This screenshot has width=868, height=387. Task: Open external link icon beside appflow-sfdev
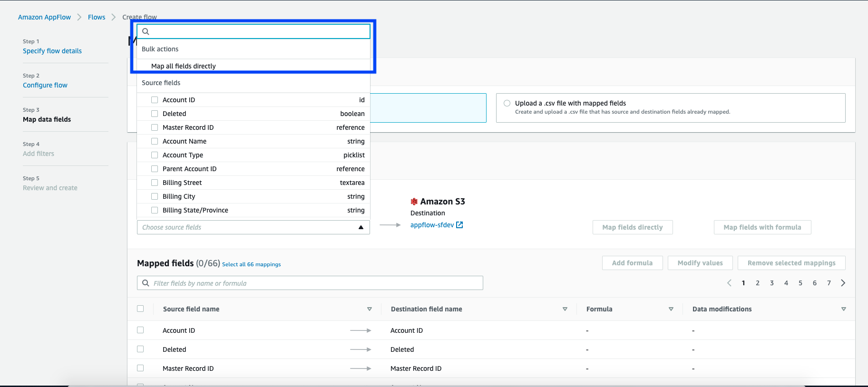459,225
